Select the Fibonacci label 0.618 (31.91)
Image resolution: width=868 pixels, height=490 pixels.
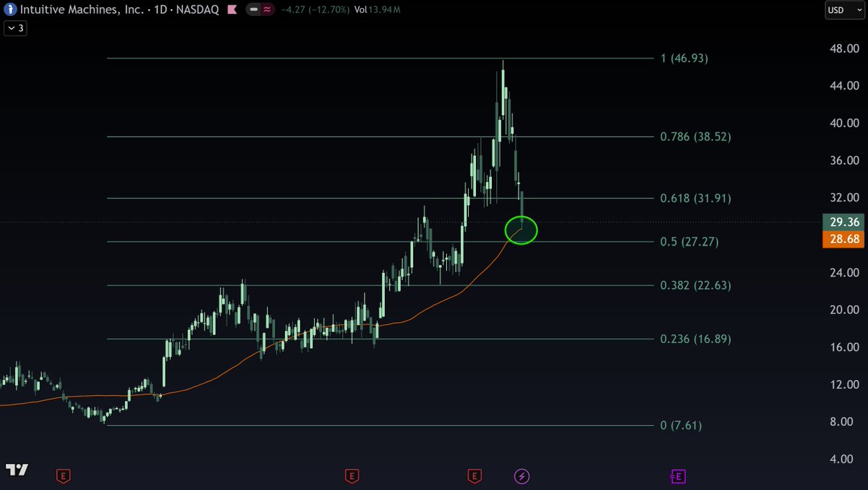point(696,198)
